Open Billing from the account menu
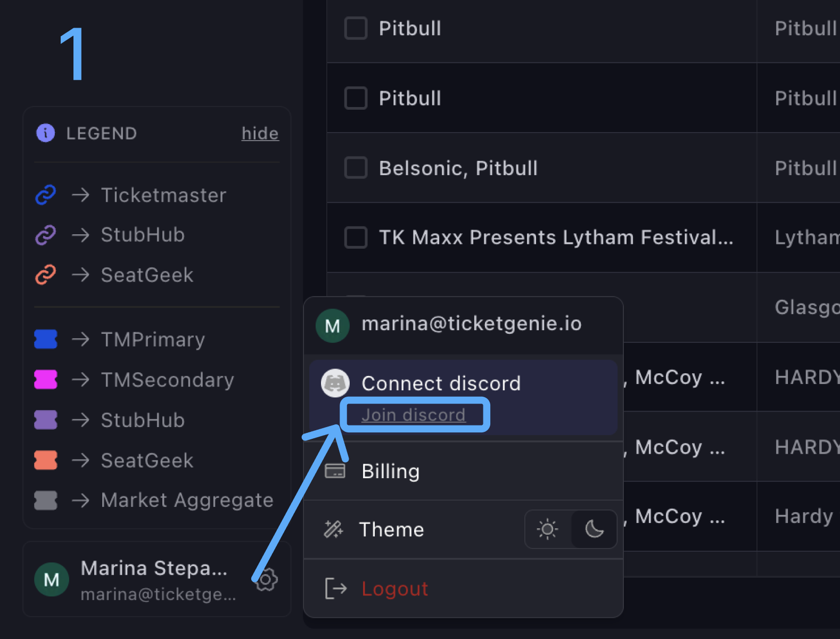The image size is (840, 639). [390, 471]
